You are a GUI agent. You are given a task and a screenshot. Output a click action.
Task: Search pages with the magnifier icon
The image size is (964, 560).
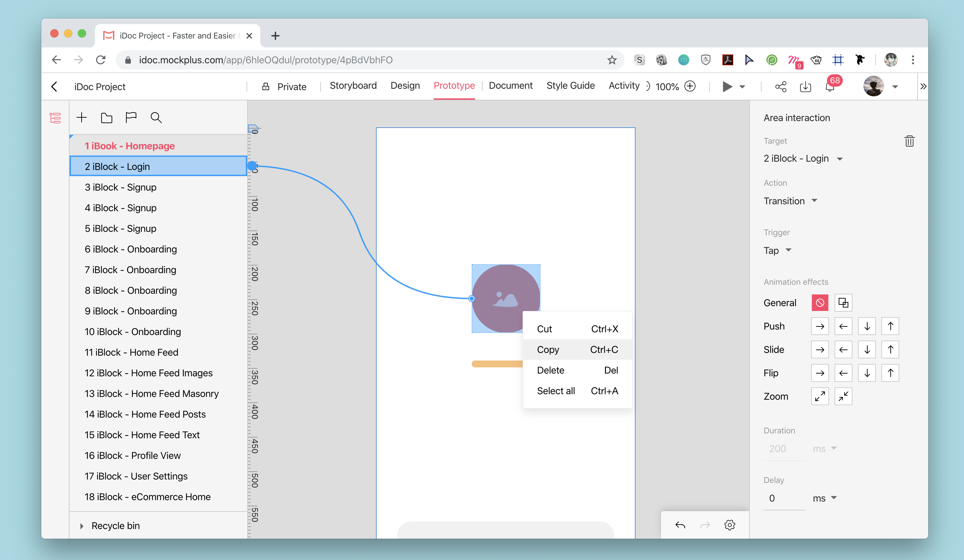[x=156, y=118]
